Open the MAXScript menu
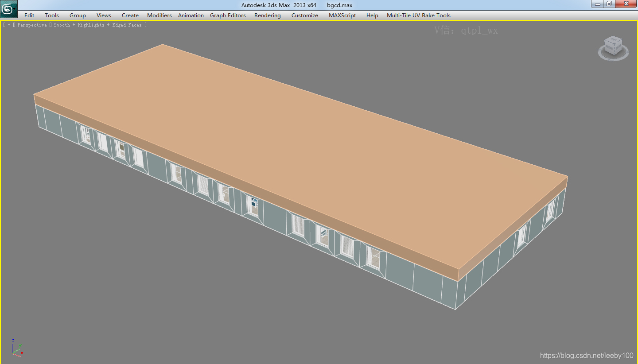 [x=342, y=15]
